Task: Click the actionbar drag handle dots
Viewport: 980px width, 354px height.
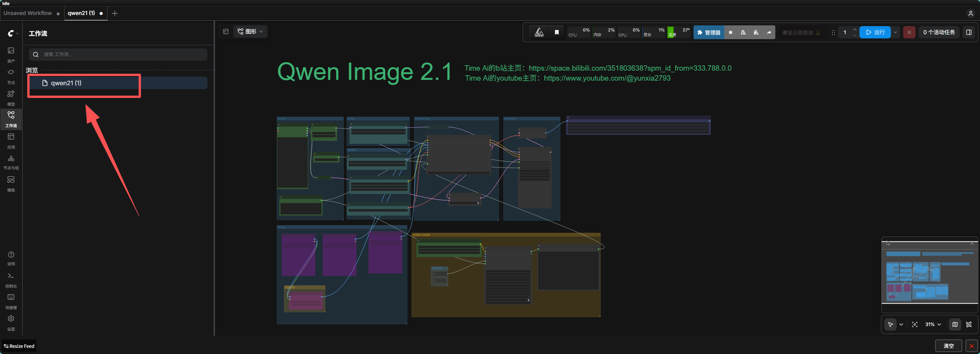Action: click(x=833, y=33)
